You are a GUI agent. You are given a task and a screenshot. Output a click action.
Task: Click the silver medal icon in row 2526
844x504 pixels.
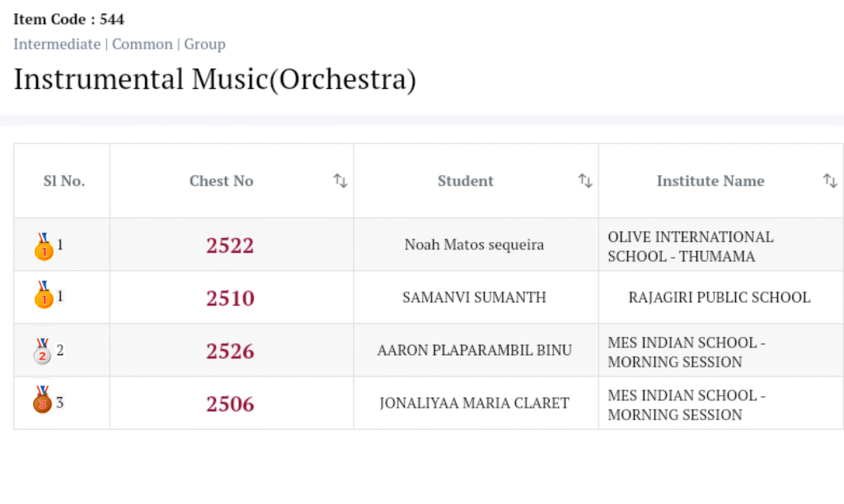[x=42, y=351]
